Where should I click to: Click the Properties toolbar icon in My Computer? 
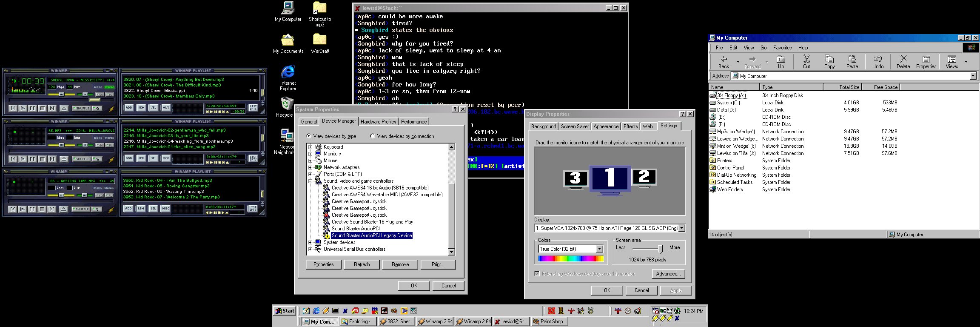point(926,62)
